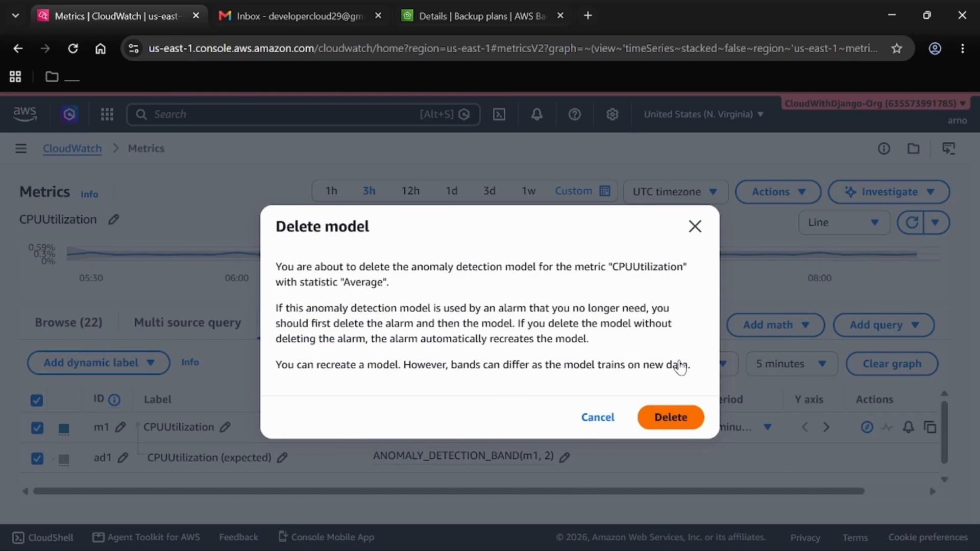Open the Info link beside dynamic label
The width and height of the screenshot is (980, 551).
pyautogui.click(x=190, y=362)
